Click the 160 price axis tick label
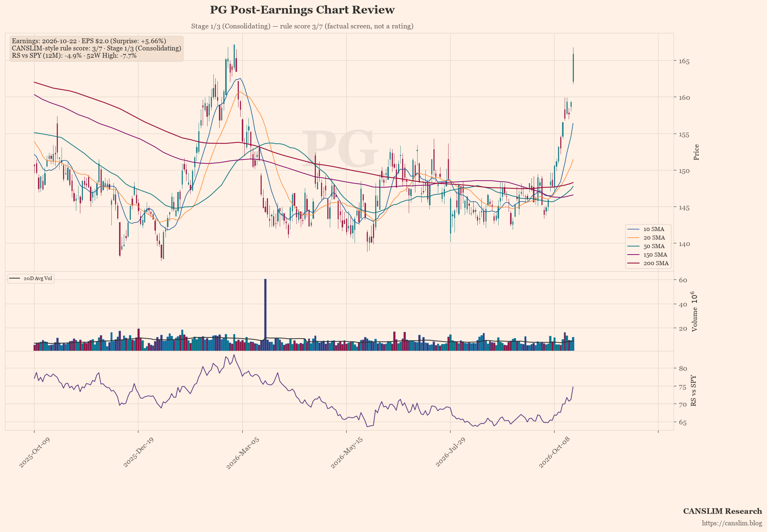This screenshot has width=767, height=532. tap(684, 98)
